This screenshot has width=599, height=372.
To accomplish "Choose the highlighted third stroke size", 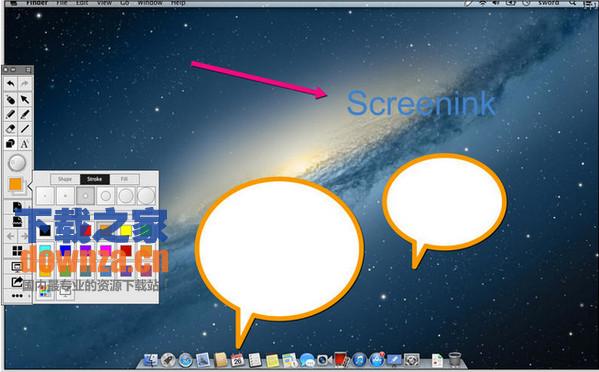I will [x=86, y=196].
